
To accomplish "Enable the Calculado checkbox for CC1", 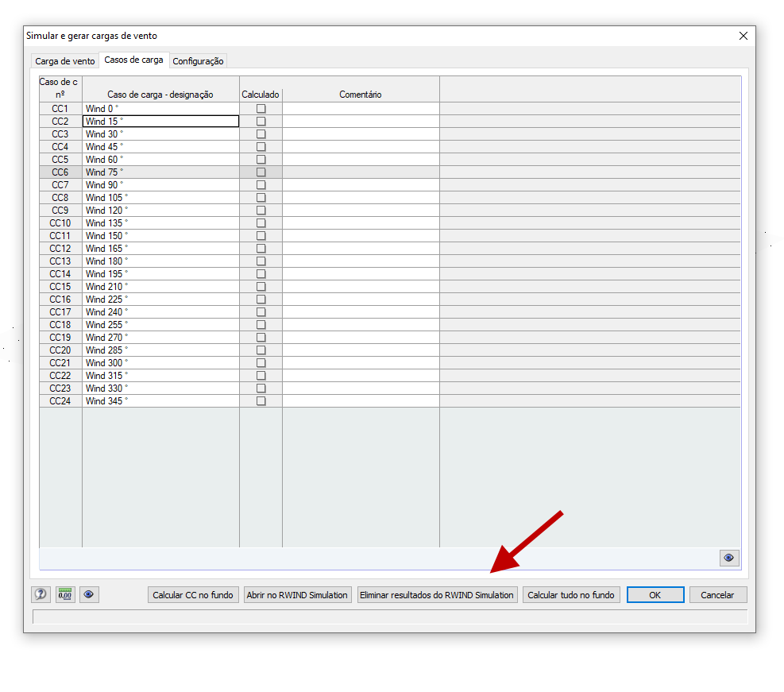I will click(x=260, y=108).
